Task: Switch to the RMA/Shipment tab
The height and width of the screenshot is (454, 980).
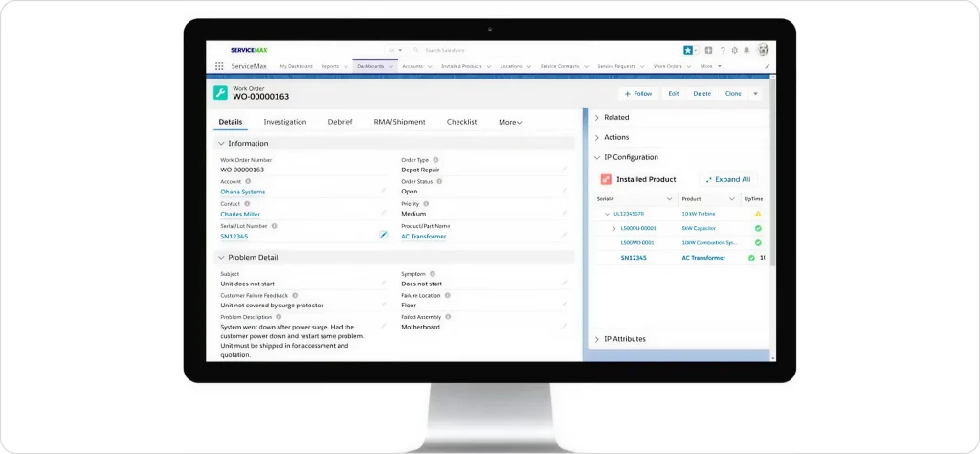Action: point(399,122)
